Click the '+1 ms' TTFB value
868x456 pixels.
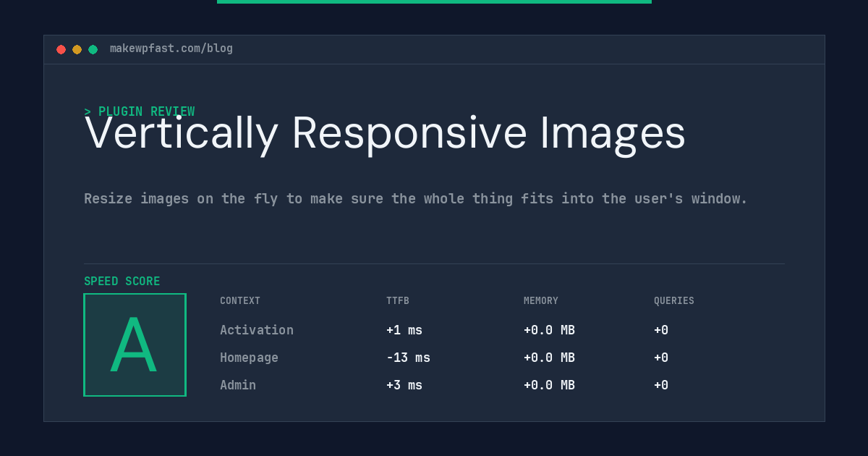[404, 330]
